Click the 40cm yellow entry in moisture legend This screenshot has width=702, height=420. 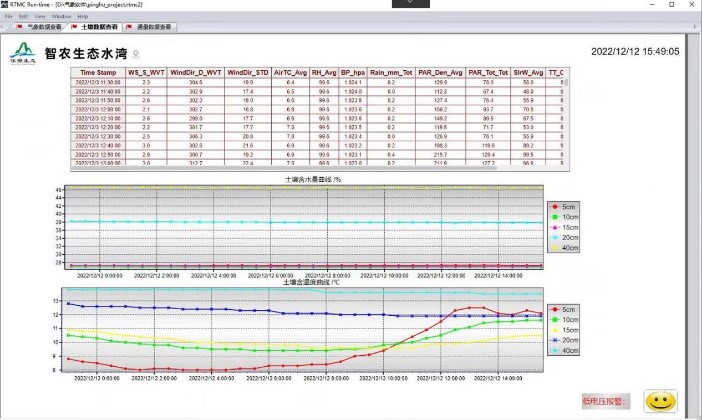coord(564,248)
